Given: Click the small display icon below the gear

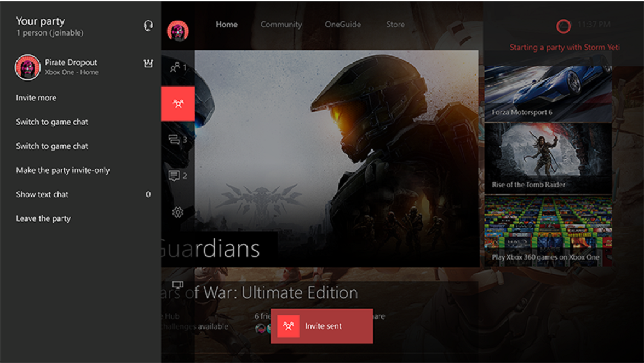Looking at the screenshot, I should tap(177, 285).
